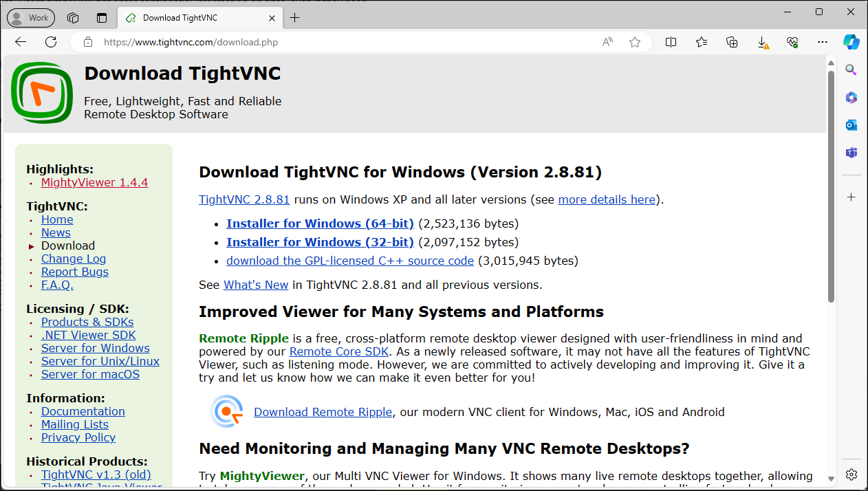Open Server for Unix/Linux link
This screenshot has height=491, width=868.
tap(100, 361)
